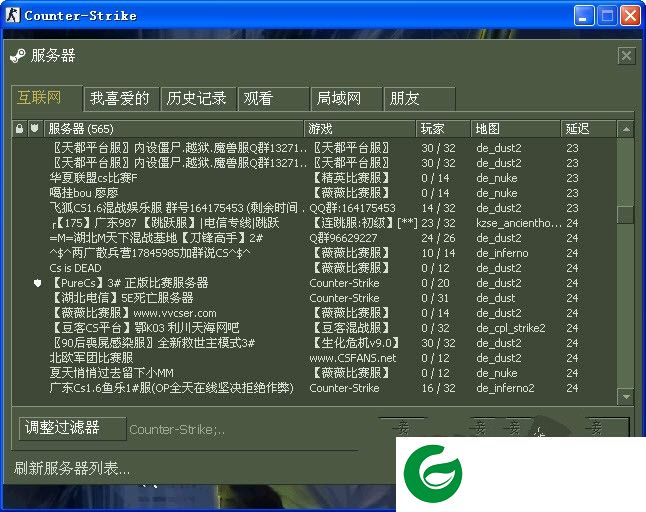Click the shield icon beside PureCs server

[37, 283]
